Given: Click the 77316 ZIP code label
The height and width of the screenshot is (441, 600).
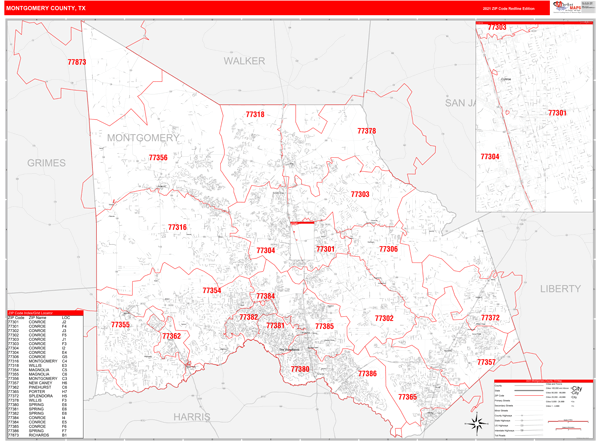Looking at the screenshot, I should 177,228.
